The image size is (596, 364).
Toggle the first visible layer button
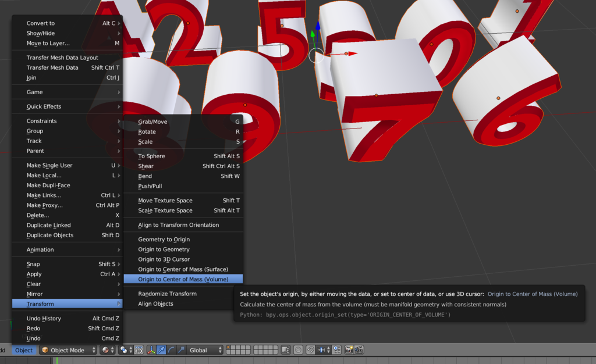pyautogui.click(x=229, y=348)
